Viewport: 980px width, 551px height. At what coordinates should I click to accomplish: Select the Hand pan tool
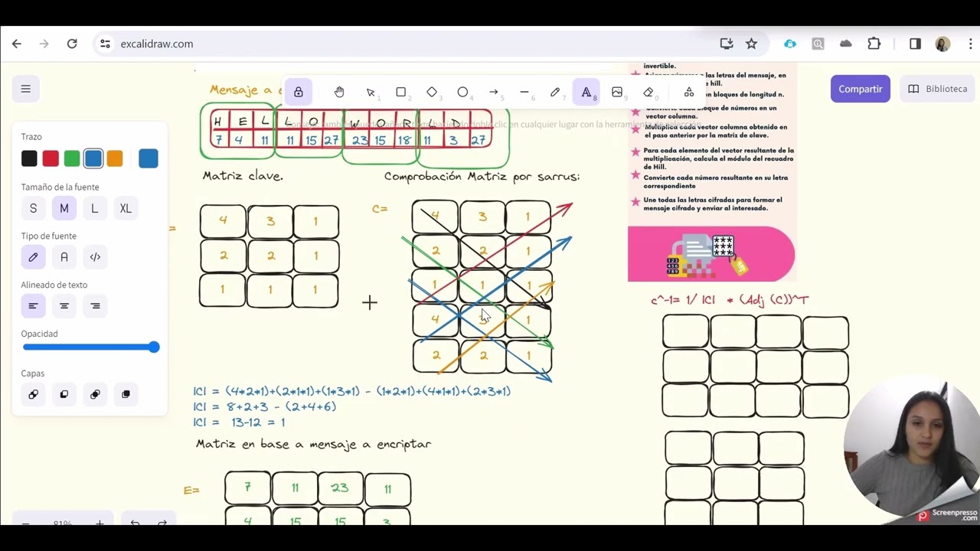[339, 92]
